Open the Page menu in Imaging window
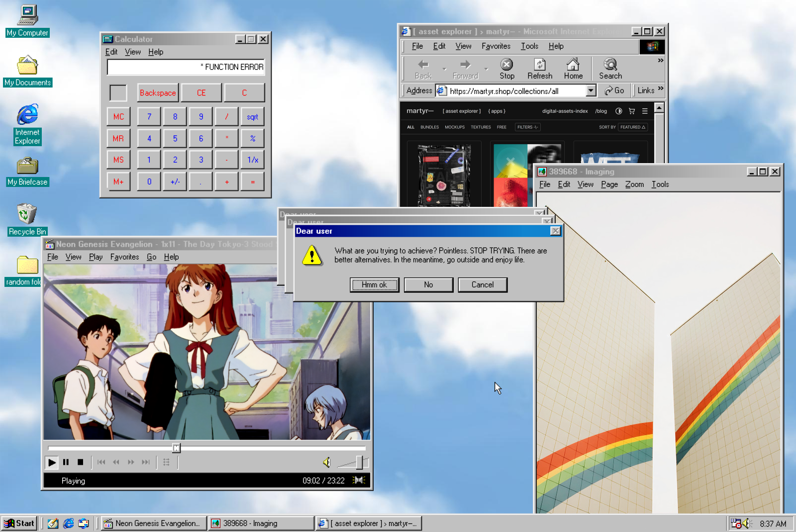The image size is (796, 532). (x=609, y=184)
